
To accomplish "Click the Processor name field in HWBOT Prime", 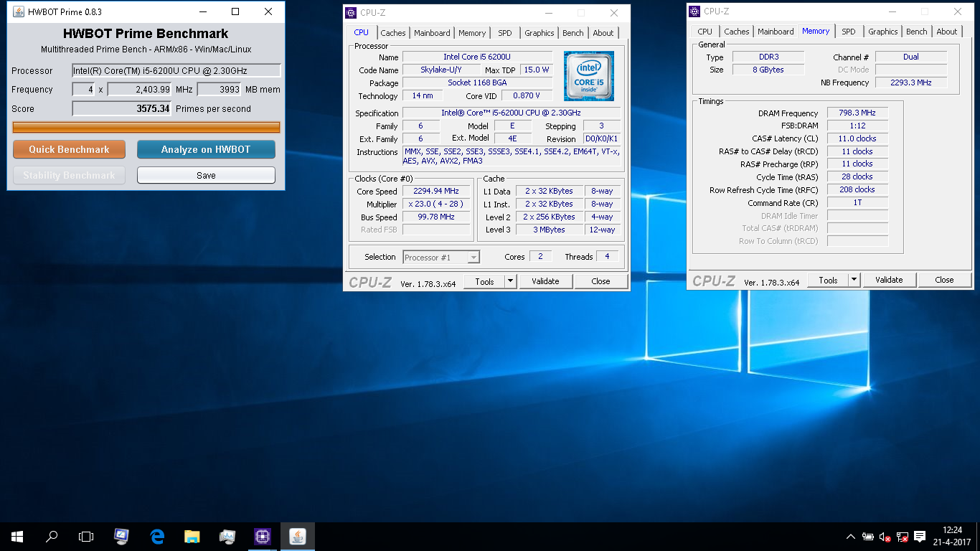I will point(176,70).
